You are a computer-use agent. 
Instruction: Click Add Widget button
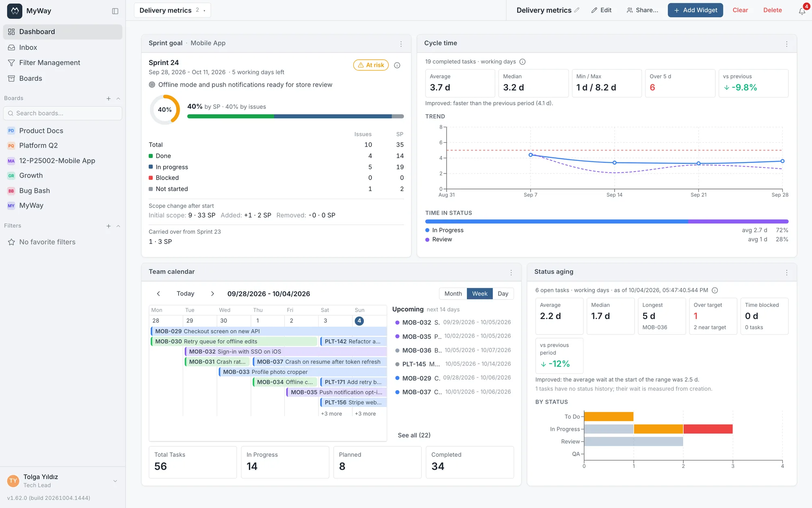695,10
